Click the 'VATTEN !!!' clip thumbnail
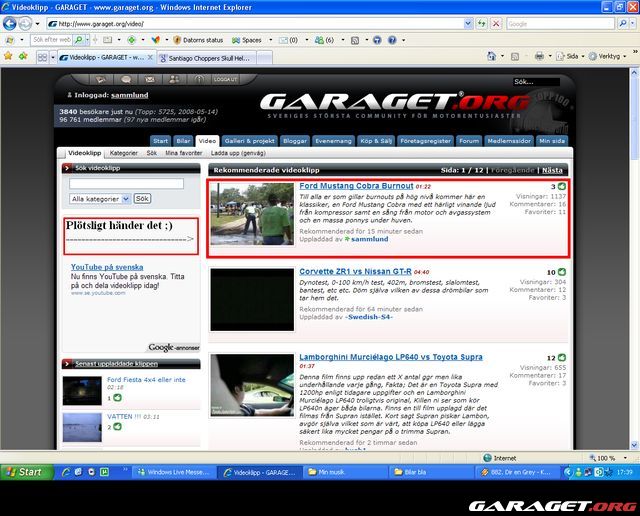The width and height of the screenshot is (640, 516). 82,427
